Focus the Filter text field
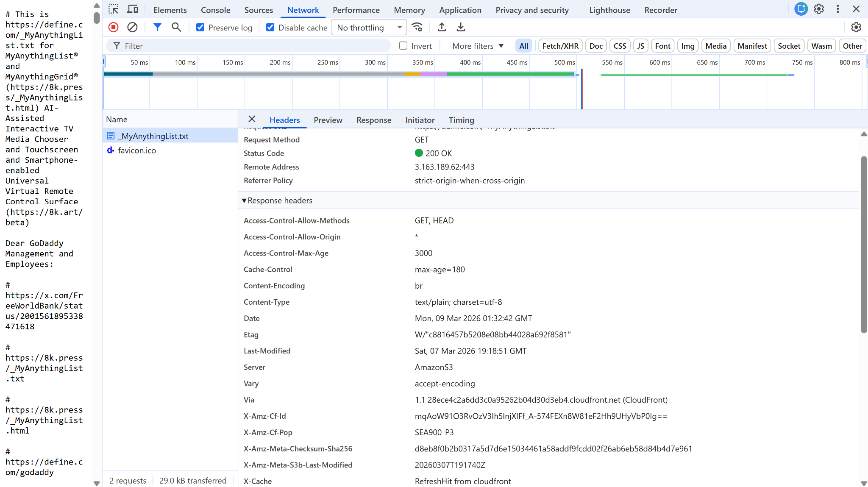 pyautogui.click(x=248, y=46)
